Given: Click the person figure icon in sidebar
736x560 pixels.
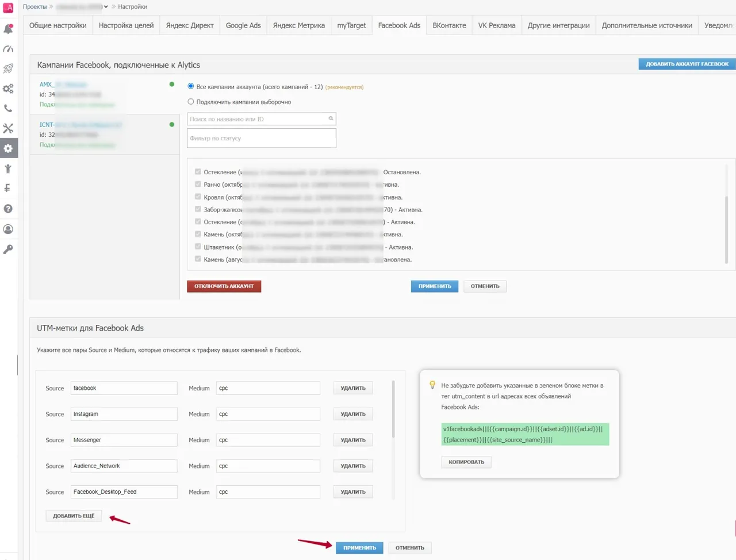Looking at the screenshot, I should click(x=8, y=168).
